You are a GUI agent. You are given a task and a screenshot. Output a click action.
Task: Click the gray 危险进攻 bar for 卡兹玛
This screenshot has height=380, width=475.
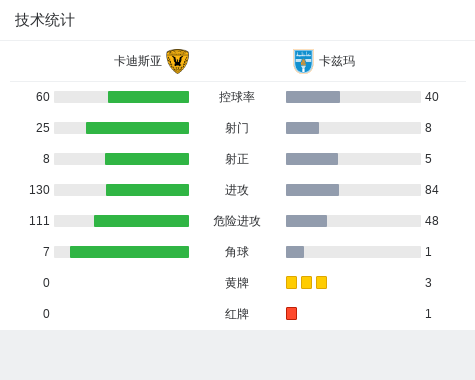[x=306, y=221]
